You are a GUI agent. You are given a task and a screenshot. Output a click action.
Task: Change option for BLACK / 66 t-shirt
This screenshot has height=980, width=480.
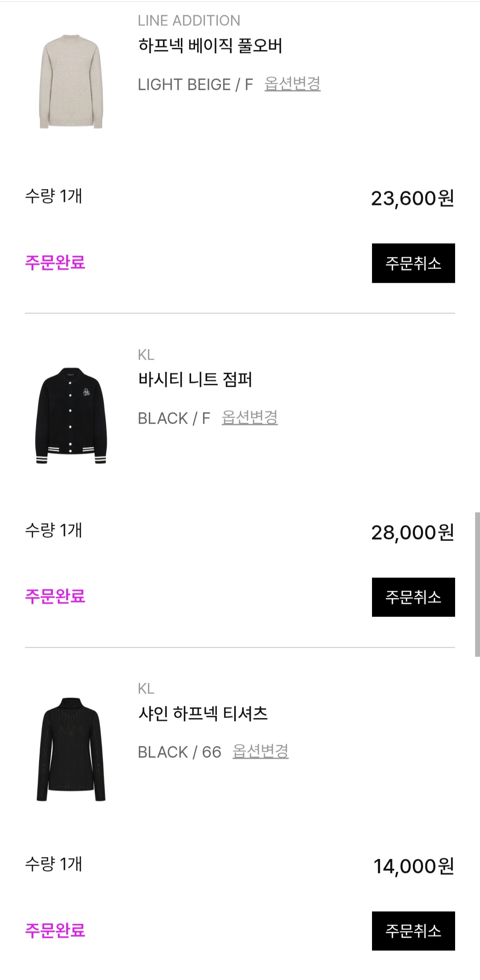[x=260, y=751]
